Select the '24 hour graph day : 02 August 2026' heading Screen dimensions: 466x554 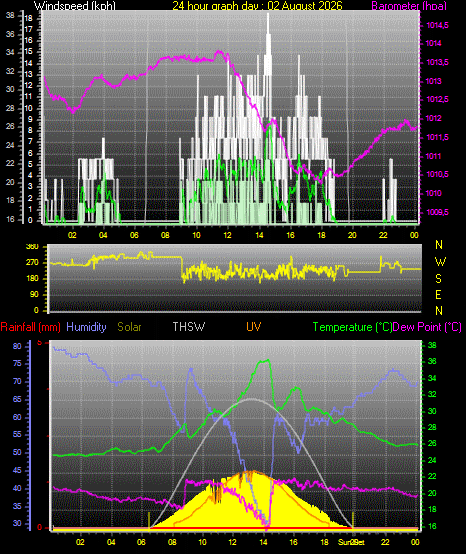point(257,6)
